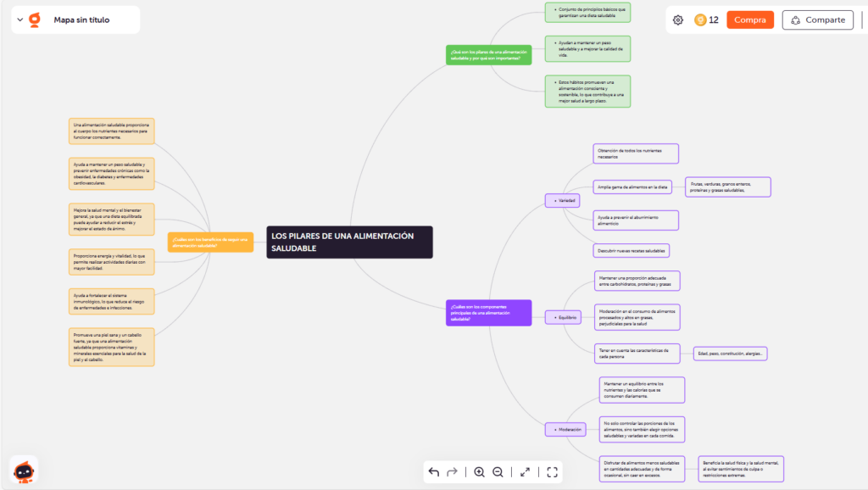The image size is (868, 490).
Task: Select the 'Moderación' branch node
Action: [x=567, y=430]
